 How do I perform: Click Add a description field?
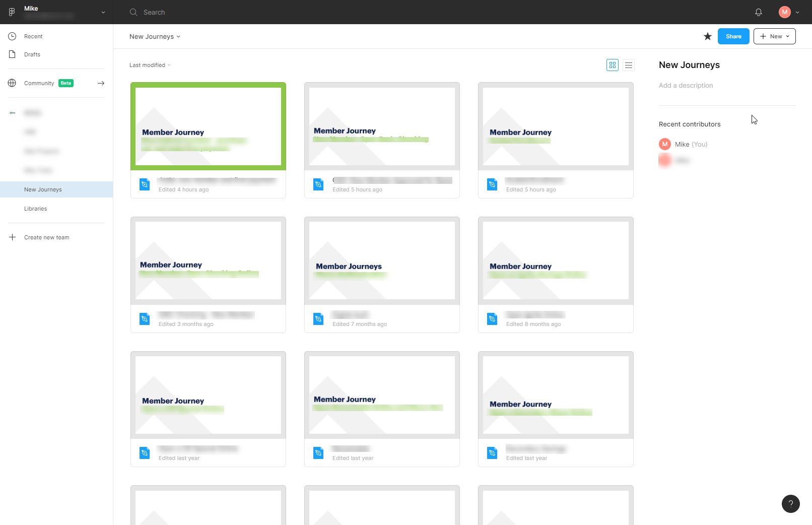(686, 86)
